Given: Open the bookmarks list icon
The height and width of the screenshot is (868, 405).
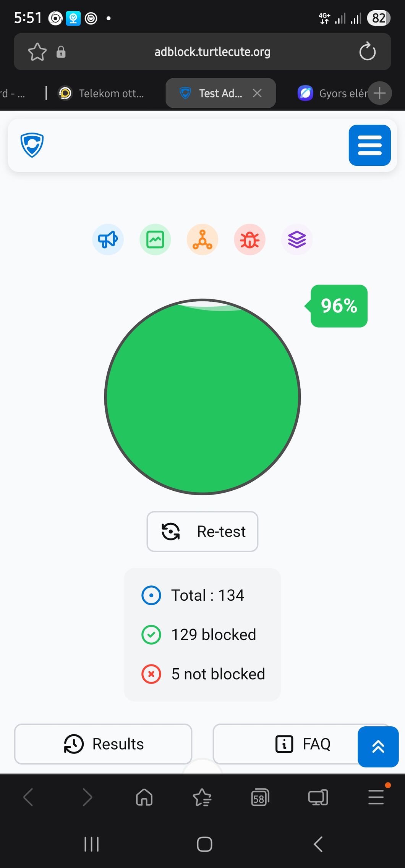Looking at the screenshot, I should click(x=202, y=797).
